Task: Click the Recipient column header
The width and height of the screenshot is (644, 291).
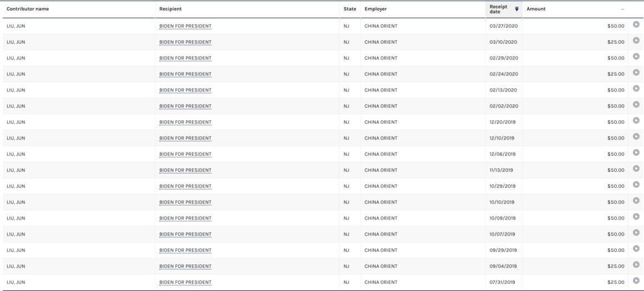Action: pyautogui.click(x=170, y=9)
